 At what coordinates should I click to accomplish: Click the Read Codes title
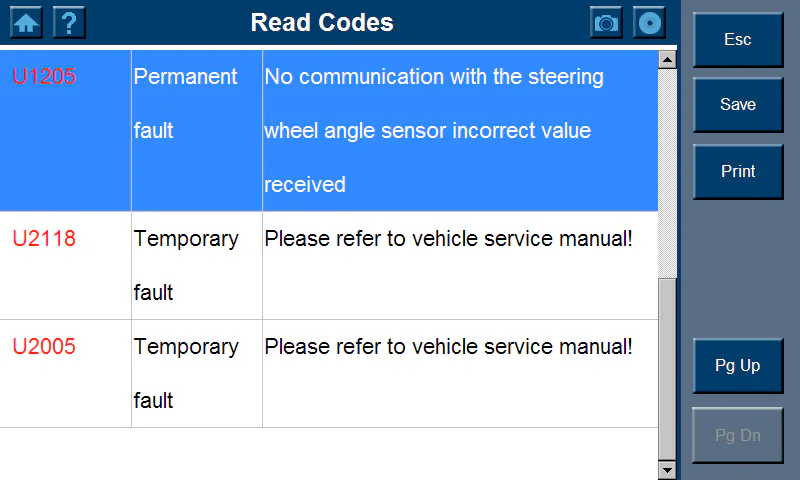(x=322, y=22)
